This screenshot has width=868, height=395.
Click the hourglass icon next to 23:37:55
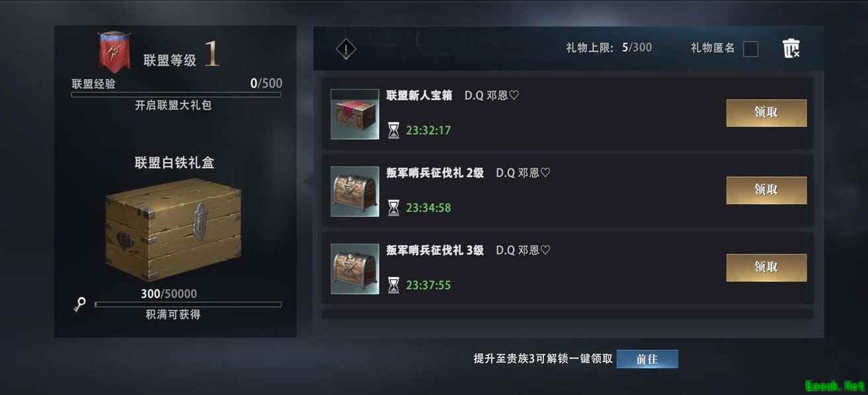[x=394, y=285]
